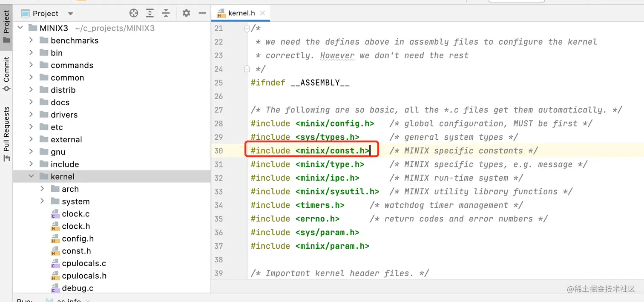Screen dimensions: 644x302
Task: Click the config.h header file icon
Action: point(55,239)
